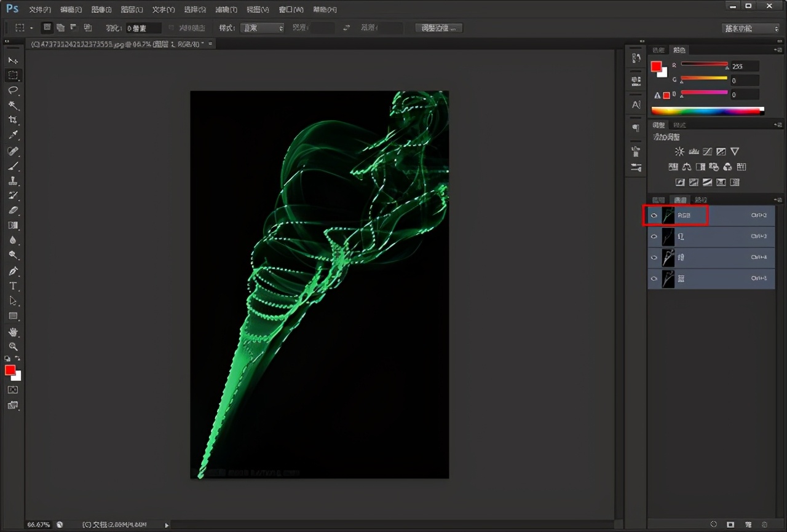Delete current channel trash icon
The image size is (787, 532).
764,524
